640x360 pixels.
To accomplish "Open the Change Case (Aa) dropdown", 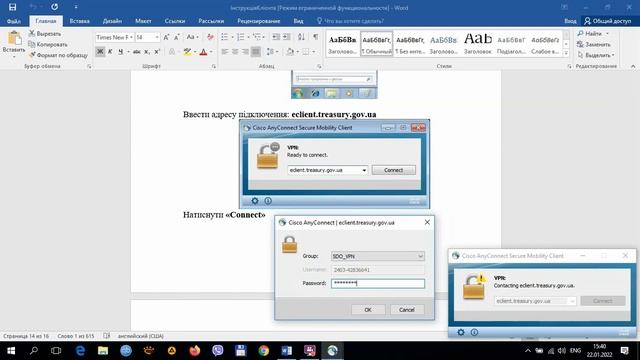I will point(192,37).
